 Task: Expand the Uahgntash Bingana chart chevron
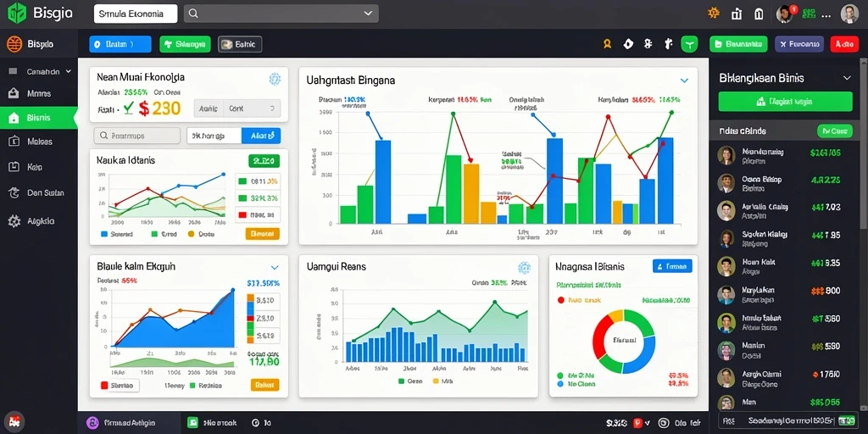point(684,81)
